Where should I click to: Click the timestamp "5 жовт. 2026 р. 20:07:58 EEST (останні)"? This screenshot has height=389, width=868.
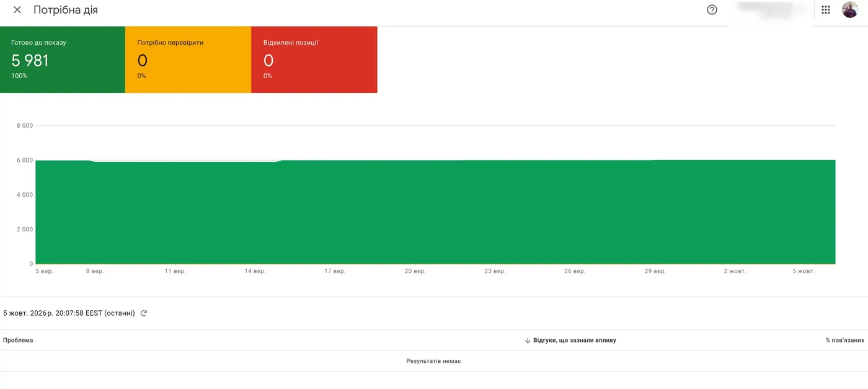69,313
